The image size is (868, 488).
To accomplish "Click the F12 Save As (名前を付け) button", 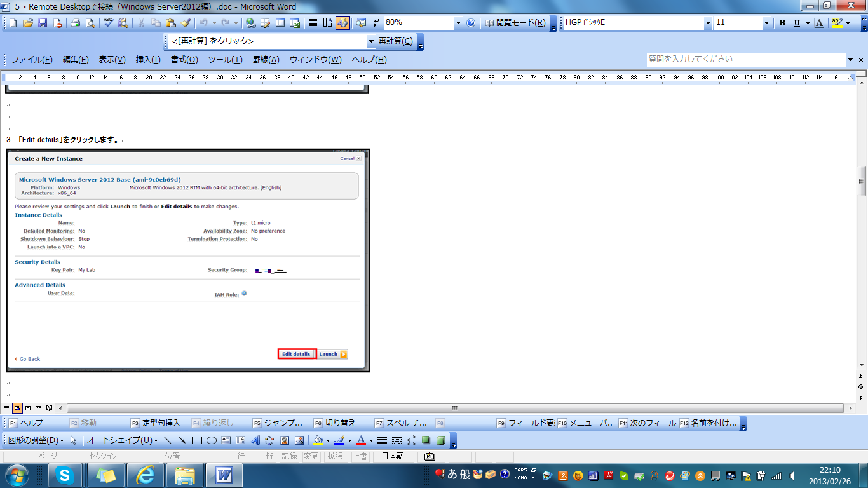I will coord(709,423).
